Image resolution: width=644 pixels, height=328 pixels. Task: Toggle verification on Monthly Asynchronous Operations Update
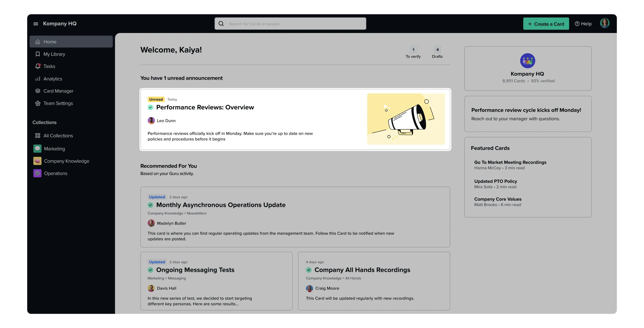(x=150, y=205)
